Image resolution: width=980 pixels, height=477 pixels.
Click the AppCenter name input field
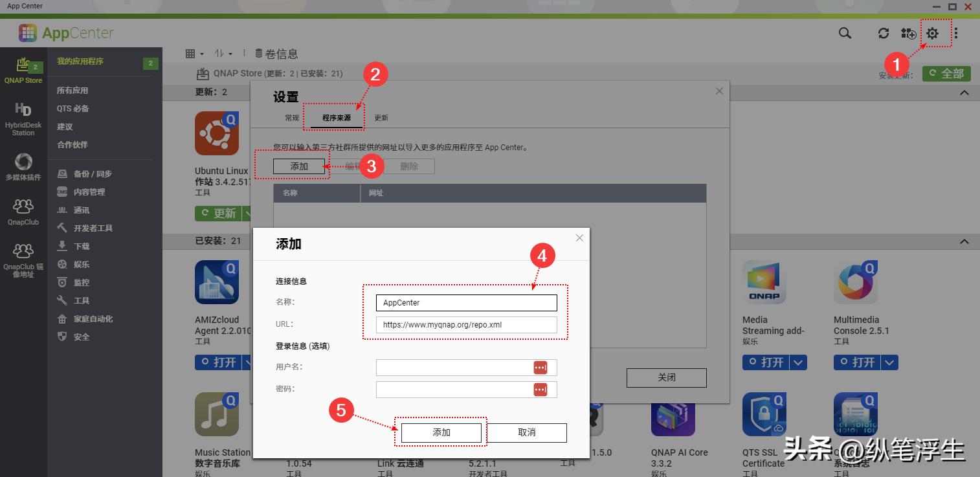coord(466,302)
